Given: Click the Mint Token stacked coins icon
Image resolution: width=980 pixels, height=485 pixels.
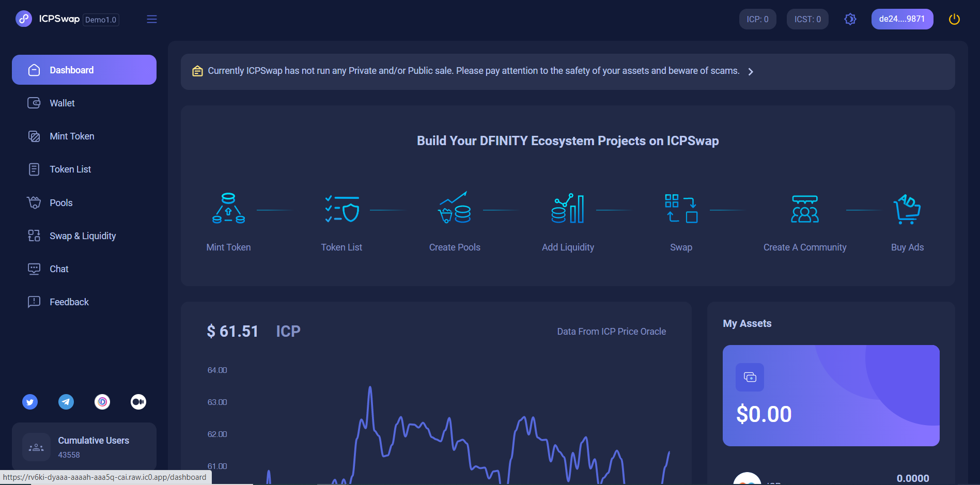Looking at the screenshot, I should pos(228,208).
